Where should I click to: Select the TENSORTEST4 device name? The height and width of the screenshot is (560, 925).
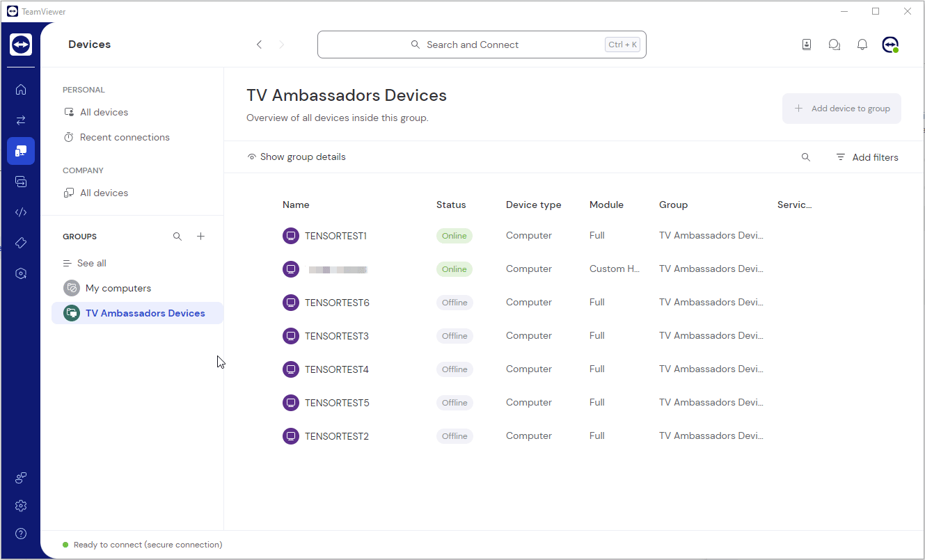point(337,369)
